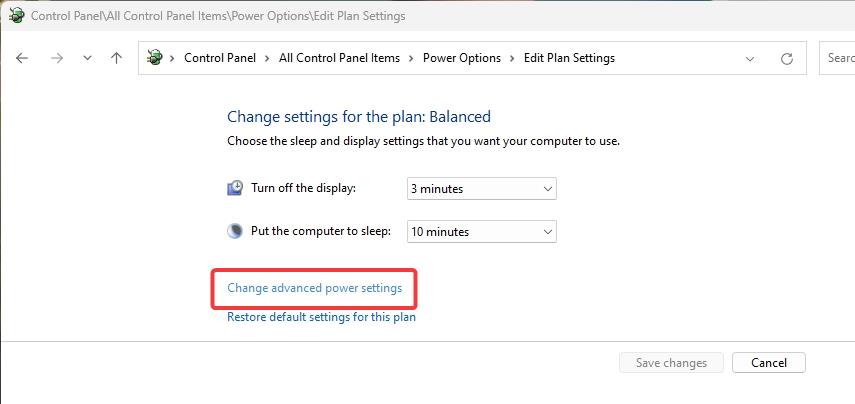Screen dimensions: 855x404
Task: Click the Forward navigation arrow
Action: (57, 58)
